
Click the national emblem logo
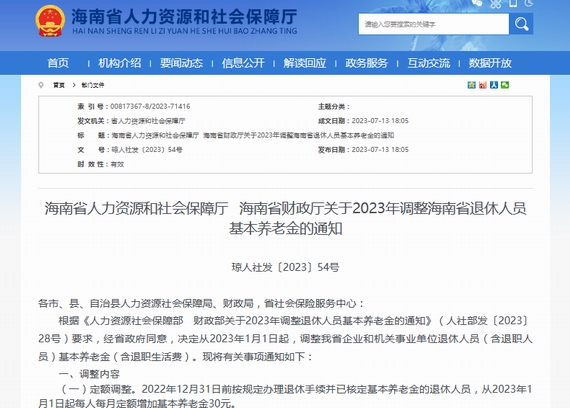(x=50, y=21)
